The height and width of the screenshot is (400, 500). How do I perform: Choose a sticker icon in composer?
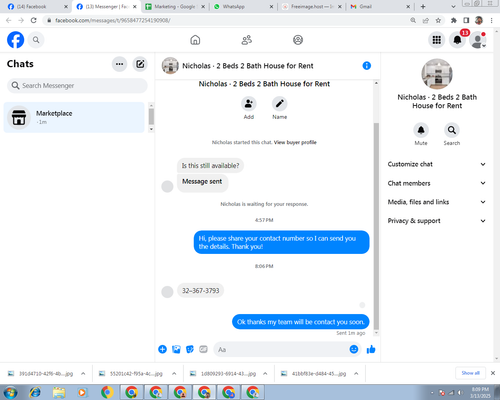point(190,349)
